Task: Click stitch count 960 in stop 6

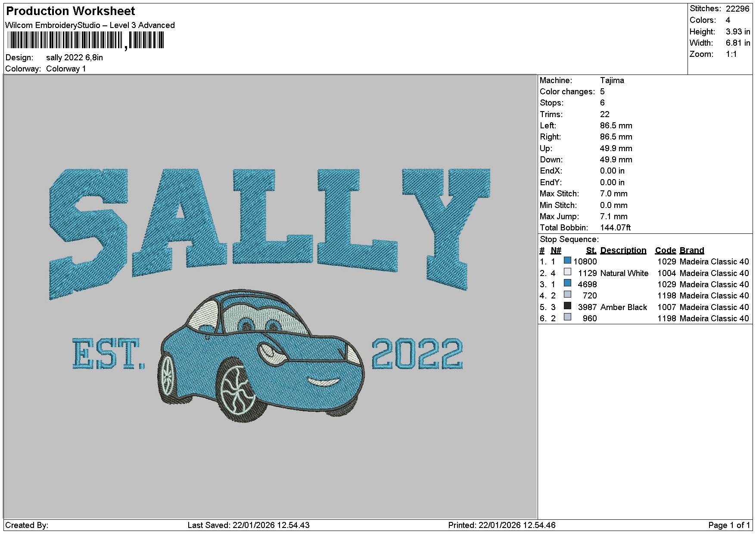Action: (x=590, y=319)
